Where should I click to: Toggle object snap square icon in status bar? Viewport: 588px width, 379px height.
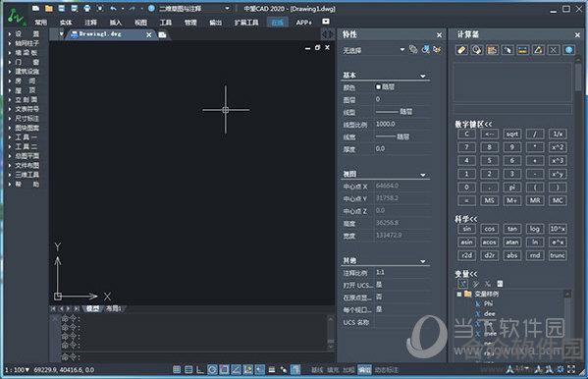[x=224, y=369]
